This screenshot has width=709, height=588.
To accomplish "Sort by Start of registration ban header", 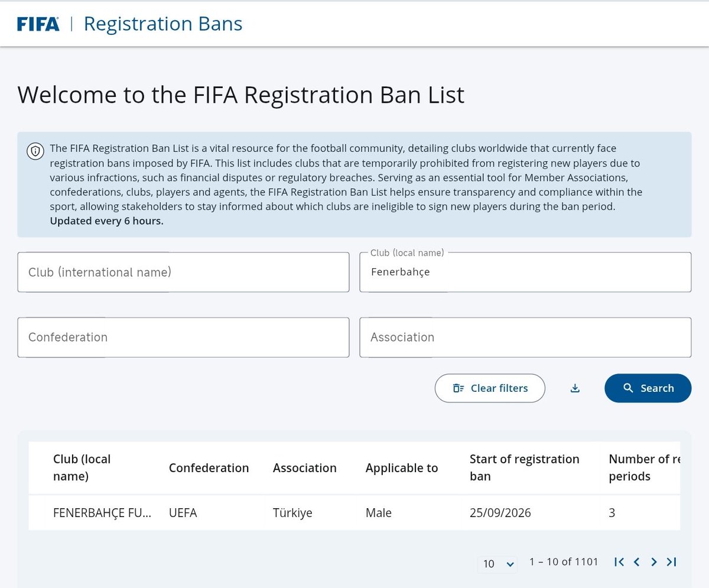I will 524,467.
